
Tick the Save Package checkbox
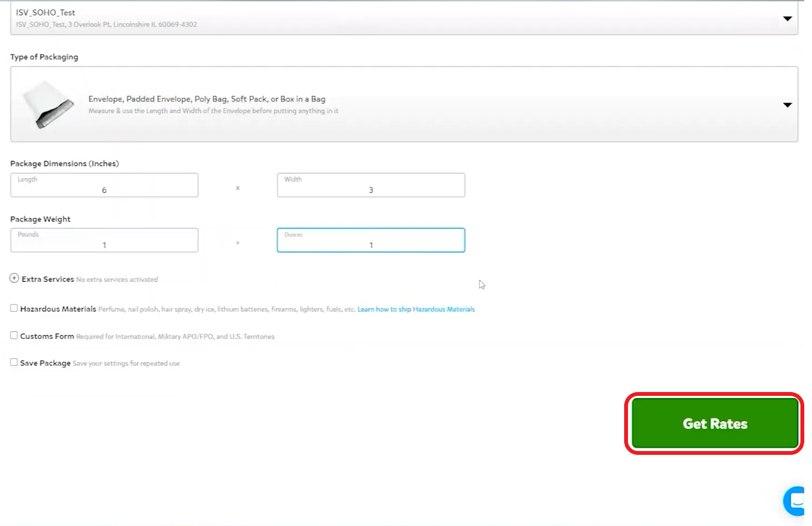coord(14,362)
